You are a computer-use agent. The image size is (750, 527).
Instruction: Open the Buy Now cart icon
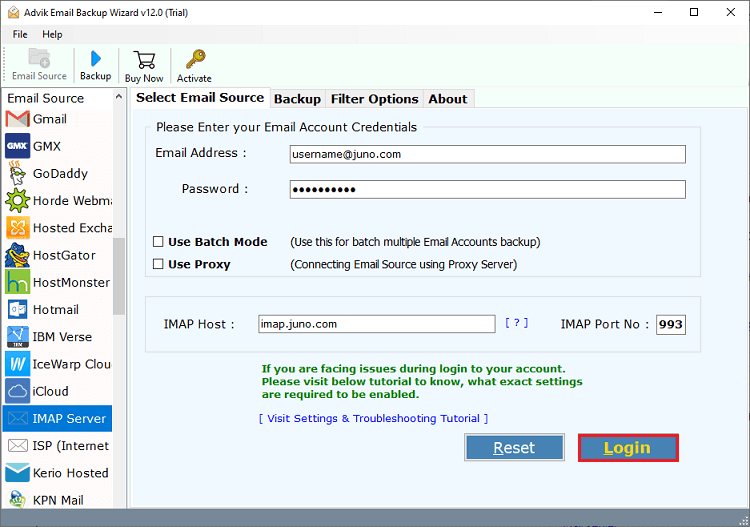point(144,60)
